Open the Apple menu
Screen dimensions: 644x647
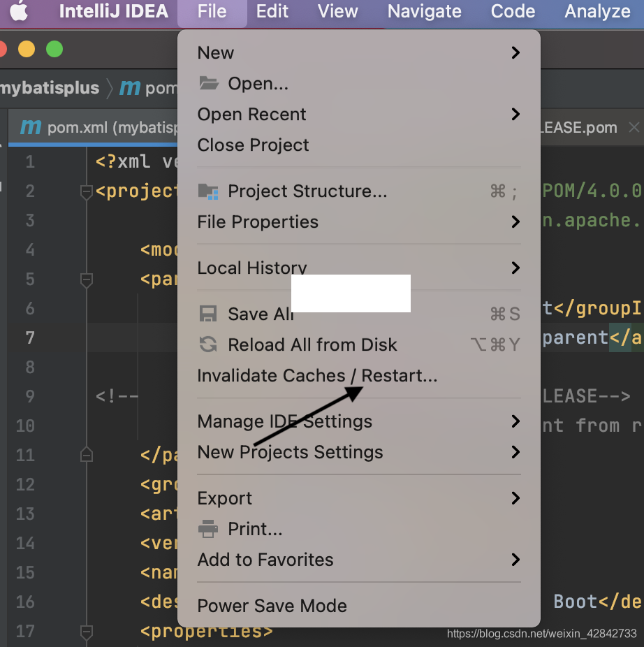pos(19,11)
